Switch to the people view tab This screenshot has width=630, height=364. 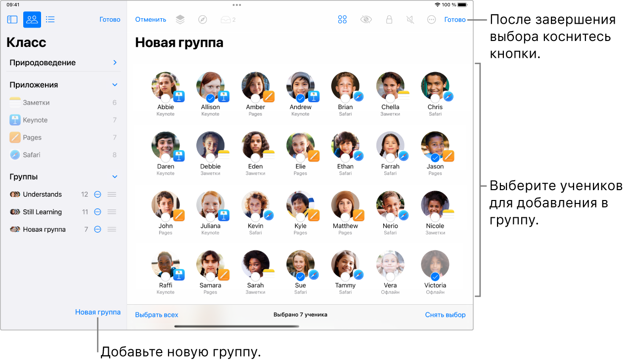click(32, 19)
